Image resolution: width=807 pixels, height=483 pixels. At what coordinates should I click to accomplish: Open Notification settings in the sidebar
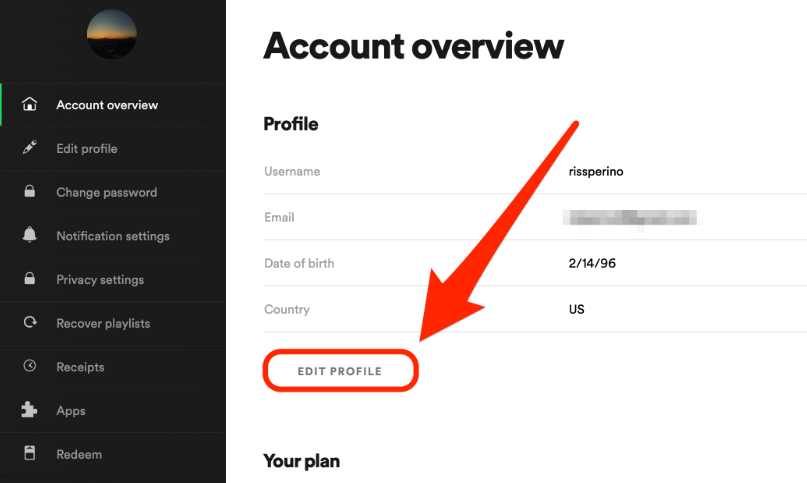tap(113, 236)
